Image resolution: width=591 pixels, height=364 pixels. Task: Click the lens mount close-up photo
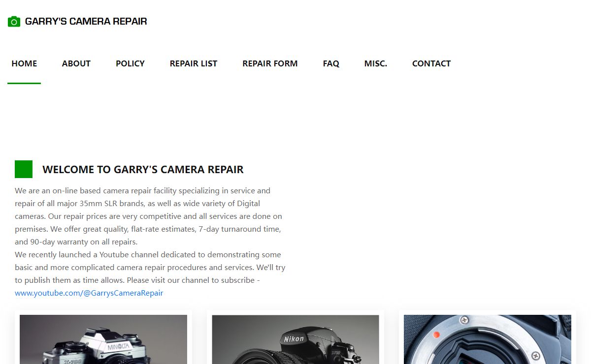coord(488,339)
